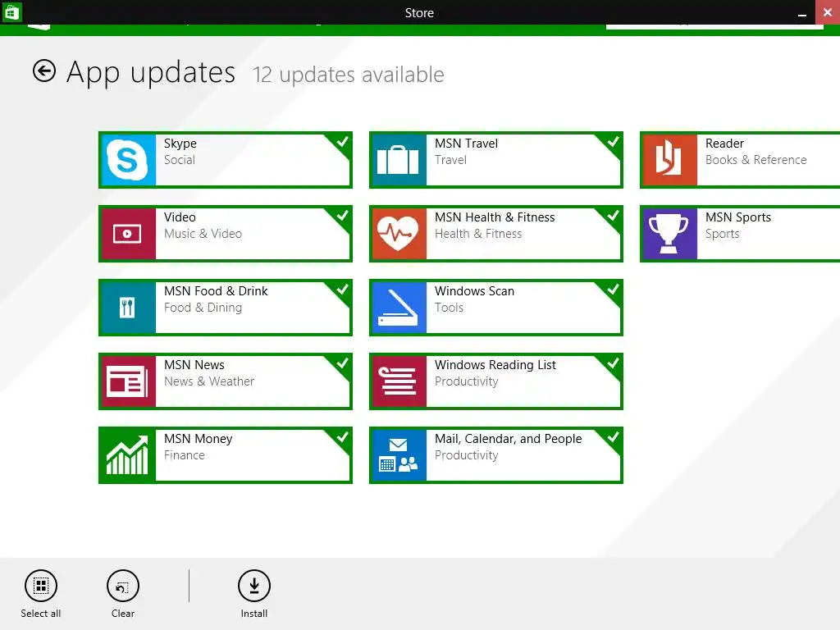Click the "Music & Video" category text
The height and width of the screenshot is (630, 840).
pyautogui.click(x=203, y=234)
